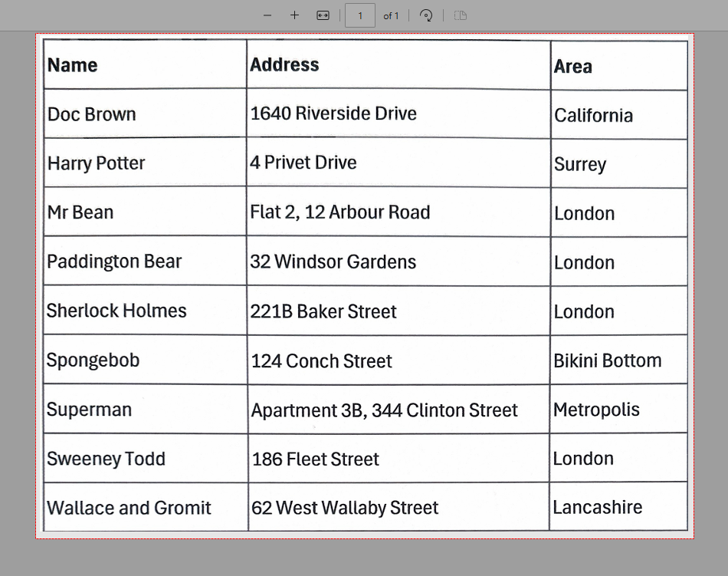
Task: Click the 'Name' column header
Action: point(73,65)
